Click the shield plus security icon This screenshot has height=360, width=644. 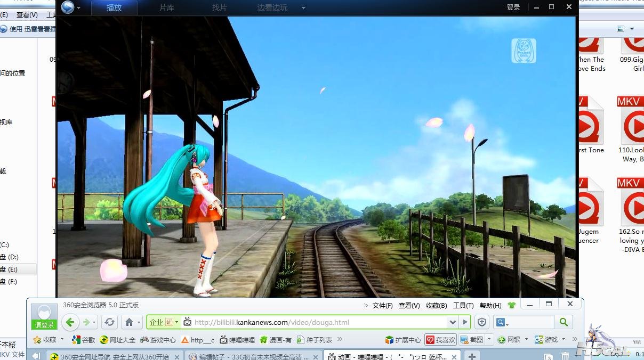pyautogui.click(x=482, y=322)
